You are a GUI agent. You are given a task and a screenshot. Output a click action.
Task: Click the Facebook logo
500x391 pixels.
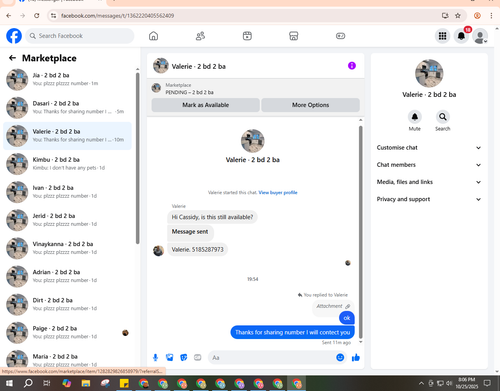[14, 36]
